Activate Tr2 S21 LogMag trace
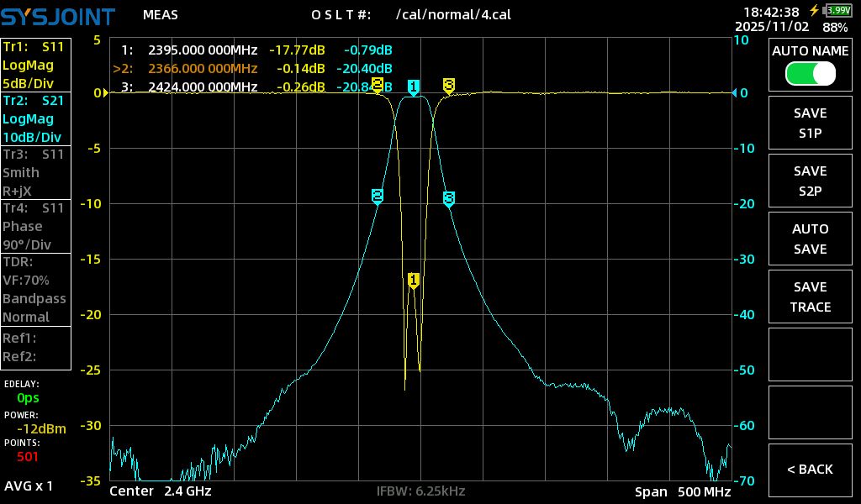 36,118
